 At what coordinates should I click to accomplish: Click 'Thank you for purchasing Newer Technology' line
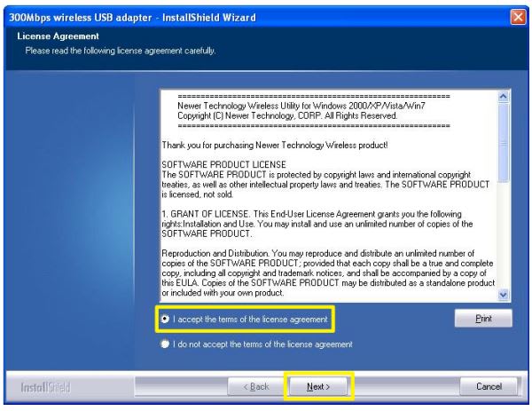275,146
